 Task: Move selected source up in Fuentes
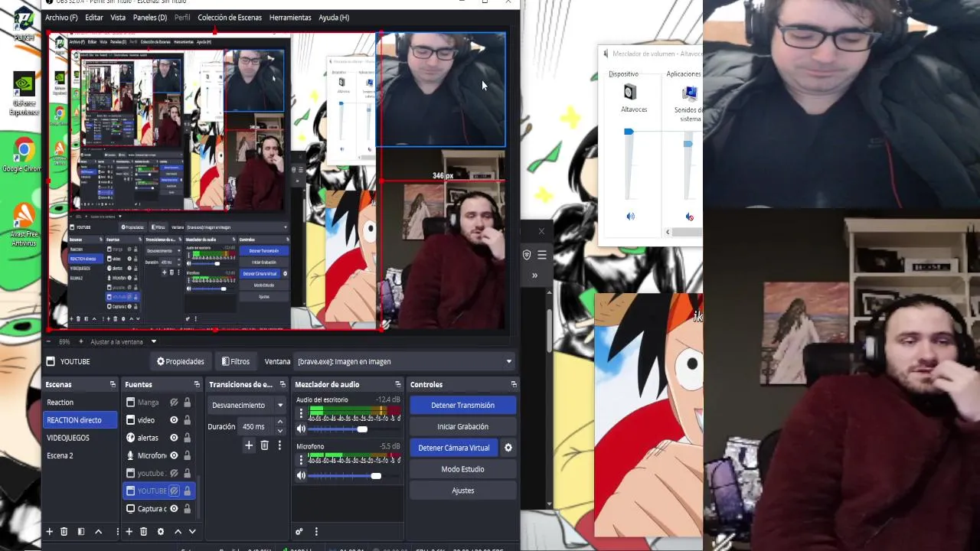pos(178,531)
